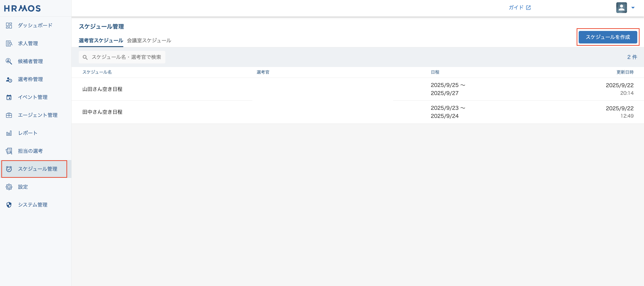Click the システム管理 shield icon
Viewport: 644px width, 286px height.
[9, 205]
